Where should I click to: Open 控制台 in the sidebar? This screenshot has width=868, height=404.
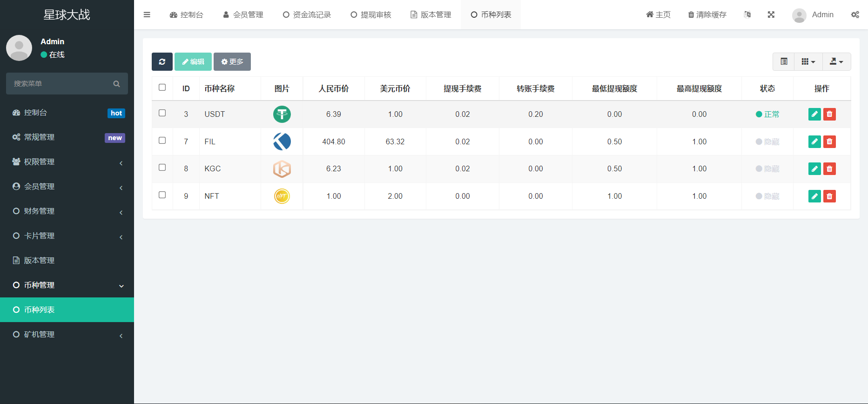click(x=67, y=113)
